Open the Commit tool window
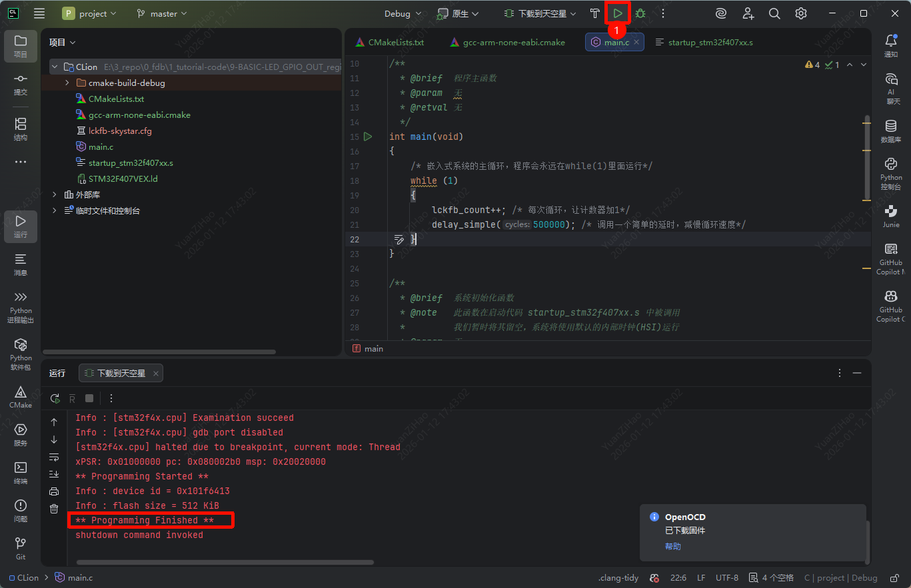The height and width of the screenshot is (588, 911). [21, 83]
